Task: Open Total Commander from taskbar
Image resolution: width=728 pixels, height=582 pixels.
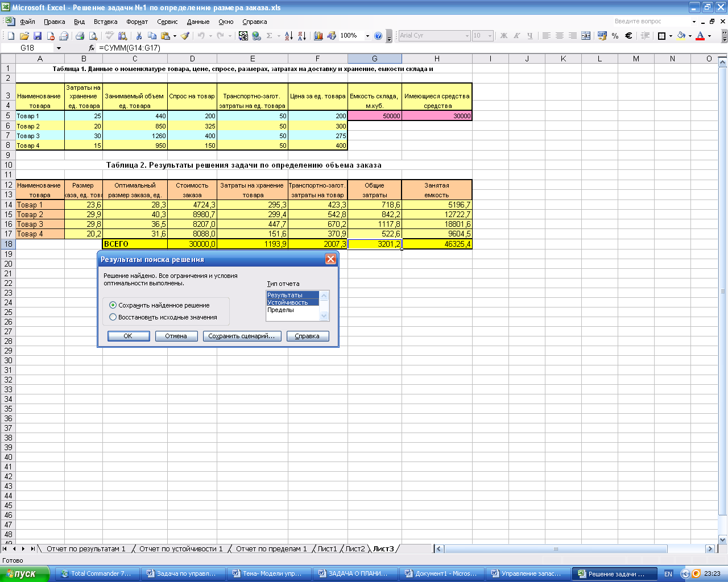Action: (97, 574)
